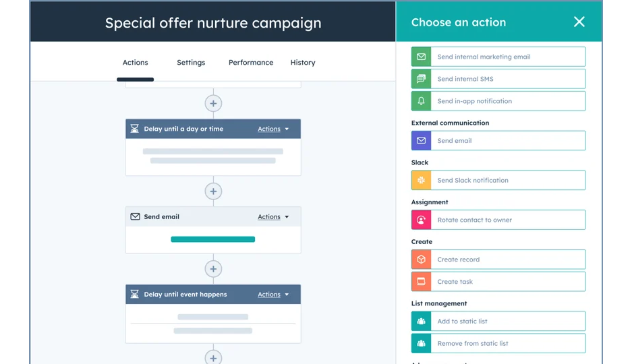Choose Remove from static list action

point(498,344)
